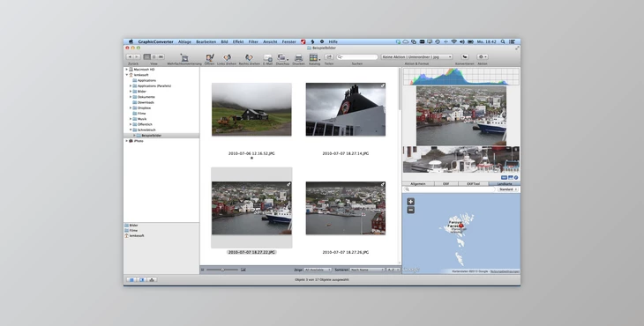Collapse the Schreibtisch folder
Viewport: 644px width, 326px height.
(x=131, y=130)
